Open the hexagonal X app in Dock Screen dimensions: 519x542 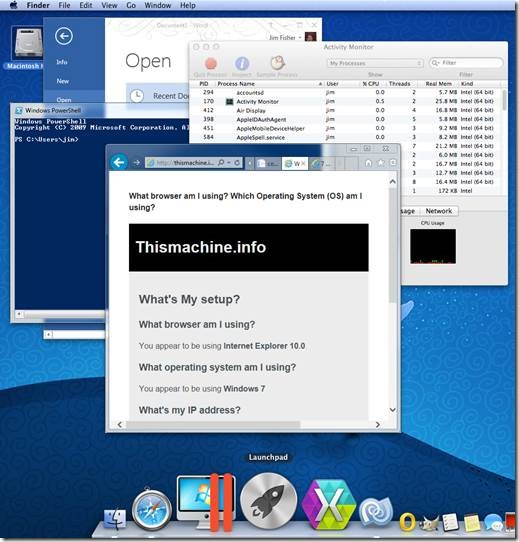pyautogui.click(x=329, y=505)
